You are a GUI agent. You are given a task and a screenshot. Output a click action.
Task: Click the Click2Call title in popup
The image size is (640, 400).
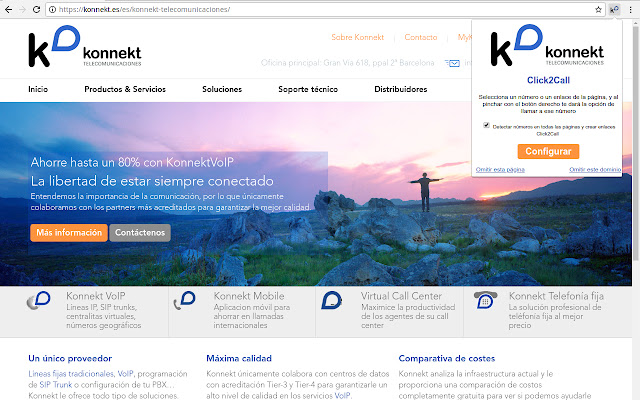pyautogui.click(x=548, y=80)
